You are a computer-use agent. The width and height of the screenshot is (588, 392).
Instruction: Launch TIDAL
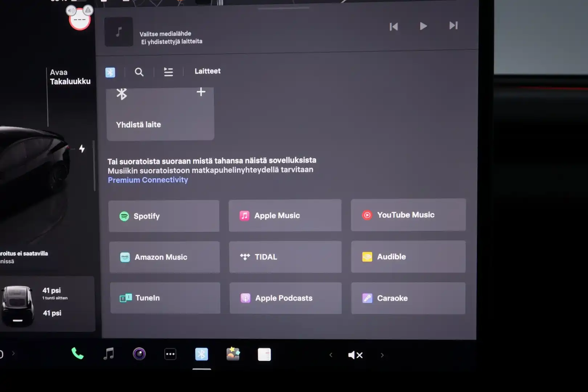point(285,257)
